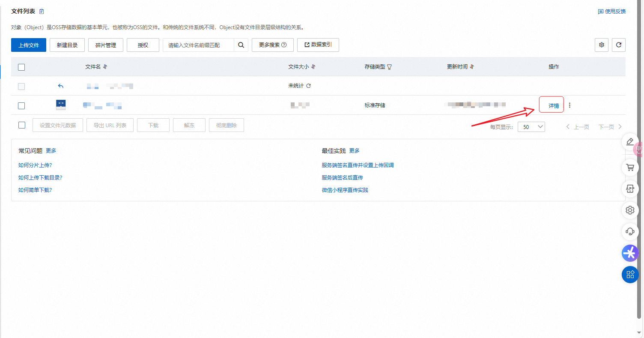Open the three-dot more actions menu
Screen dimensions: 644x338
569,105
